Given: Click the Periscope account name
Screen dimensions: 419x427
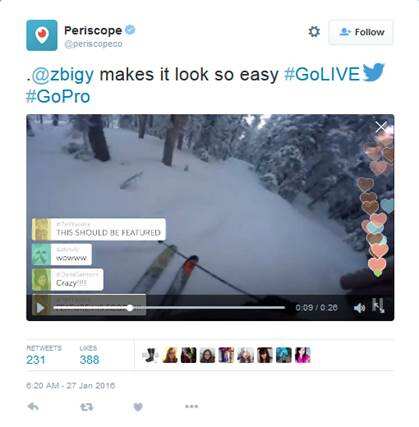Looking at the screenshot, I should tap(93, 30).
